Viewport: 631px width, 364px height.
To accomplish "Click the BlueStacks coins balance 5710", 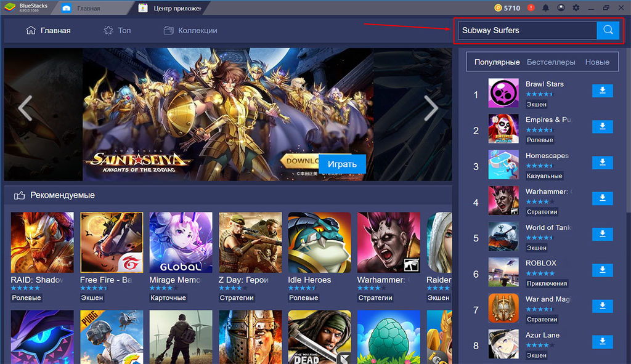I will click(x=507, y=7).
